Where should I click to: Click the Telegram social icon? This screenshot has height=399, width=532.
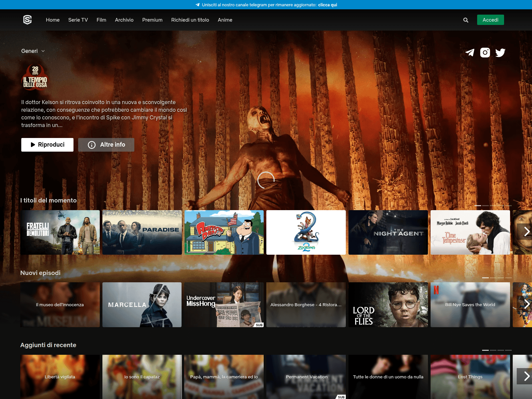[x=469, y=52]
